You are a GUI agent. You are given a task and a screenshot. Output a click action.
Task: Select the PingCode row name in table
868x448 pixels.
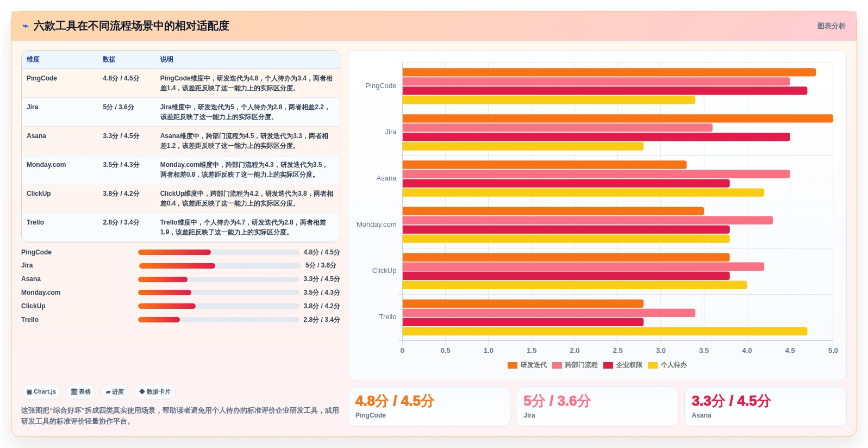coord(42,78)
